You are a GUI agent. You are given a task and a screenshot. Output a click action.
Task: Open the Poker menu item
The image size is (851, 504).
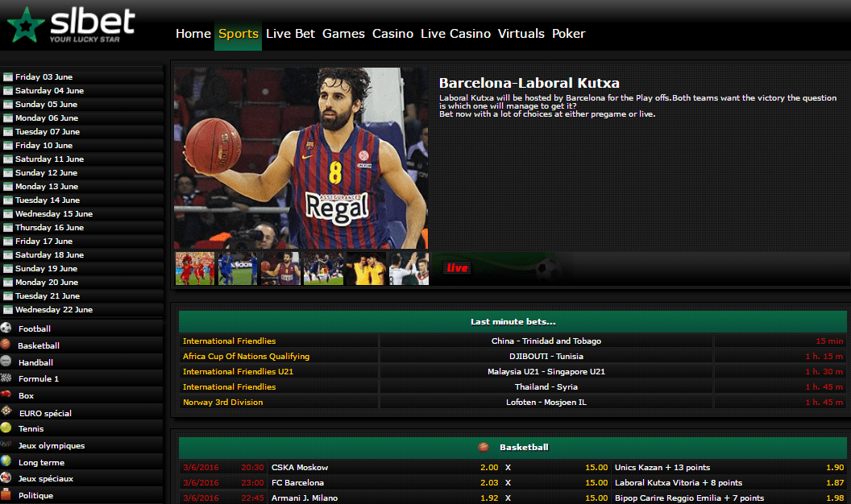click(x=568, y=34)
